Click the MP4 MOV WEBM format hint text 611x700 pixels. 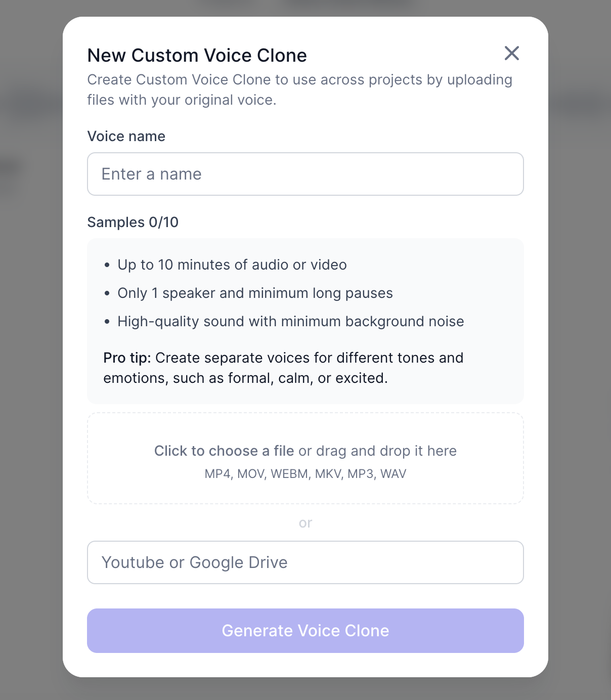pos(305,473)
